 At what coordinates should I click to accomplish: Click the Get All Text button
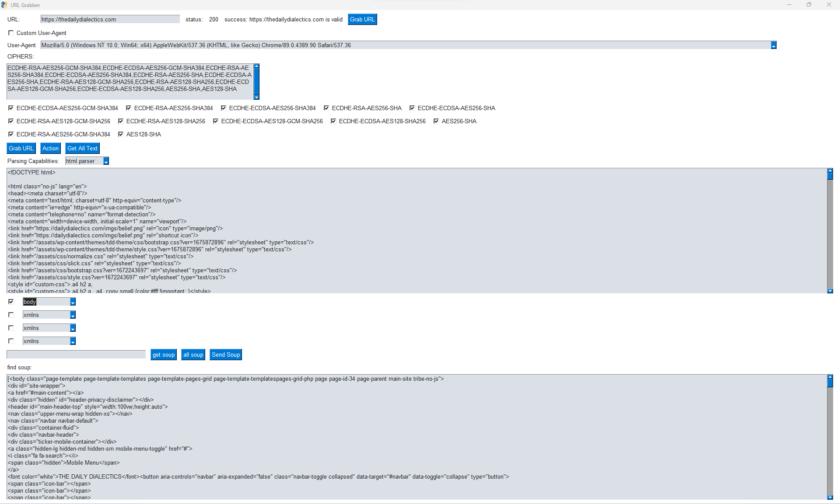tap(82, 148)
